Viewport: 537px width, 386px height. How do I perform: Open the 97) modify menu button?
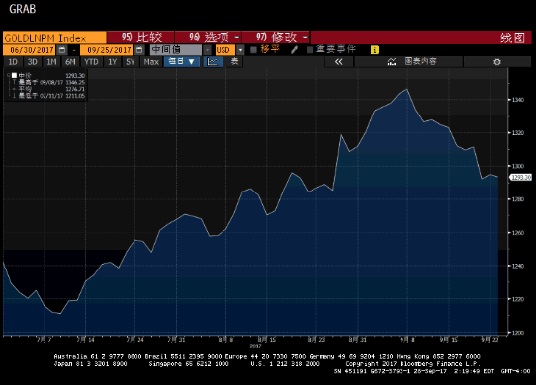276,37
